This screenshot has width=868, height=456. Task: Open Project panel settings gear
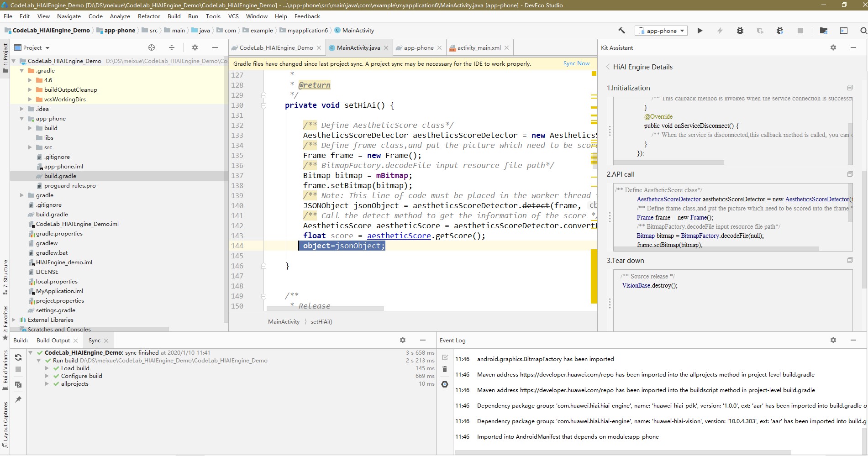click(195, 47)
